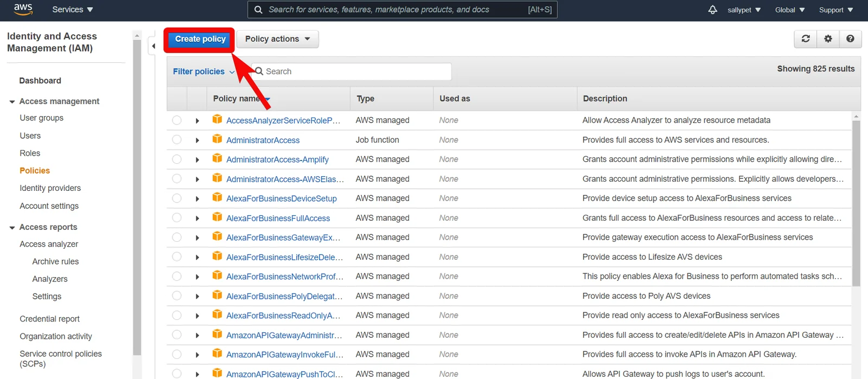Select the AlexaForBusinessFullAccess radio button
The width and height of the screenshot is (868, 379).
tap(177, 217)
